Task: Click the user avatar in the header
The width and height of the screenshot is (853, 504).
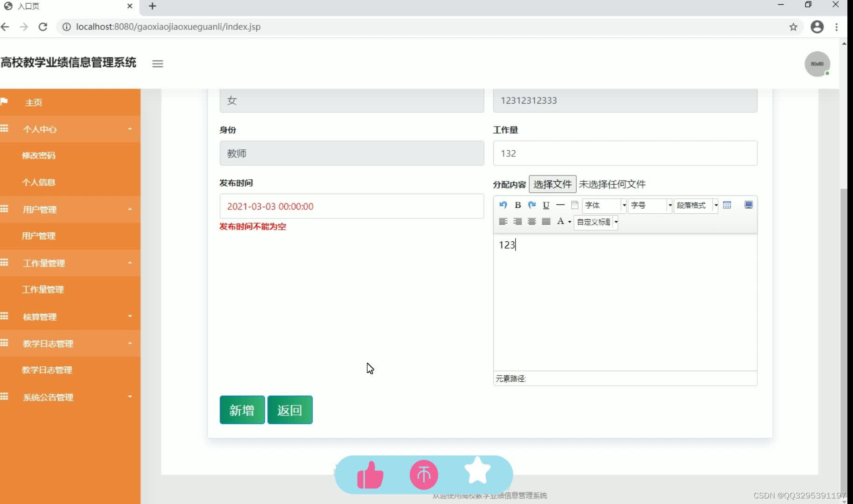Action: coord(817,64)
